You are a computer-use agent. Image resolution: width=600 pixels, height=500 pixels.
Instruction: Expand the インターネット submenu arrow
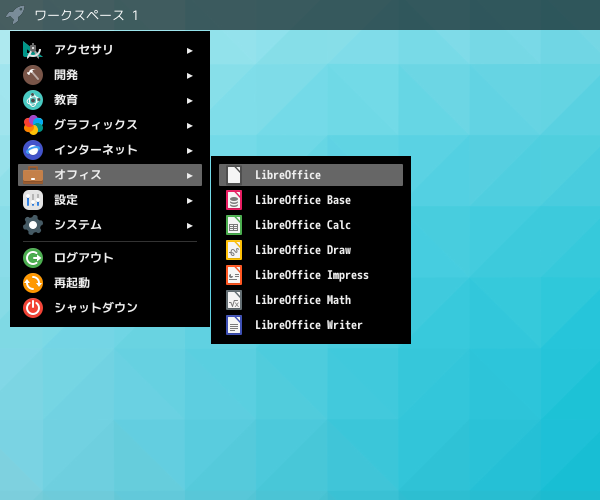[x=189, y=151]
